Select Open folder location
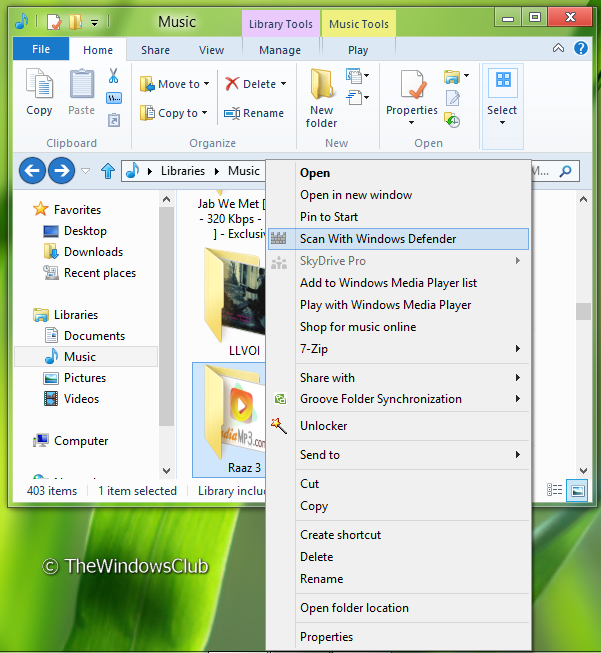This screenshot has width=601, height=653. pyautogui.click(x=399, y=608)
